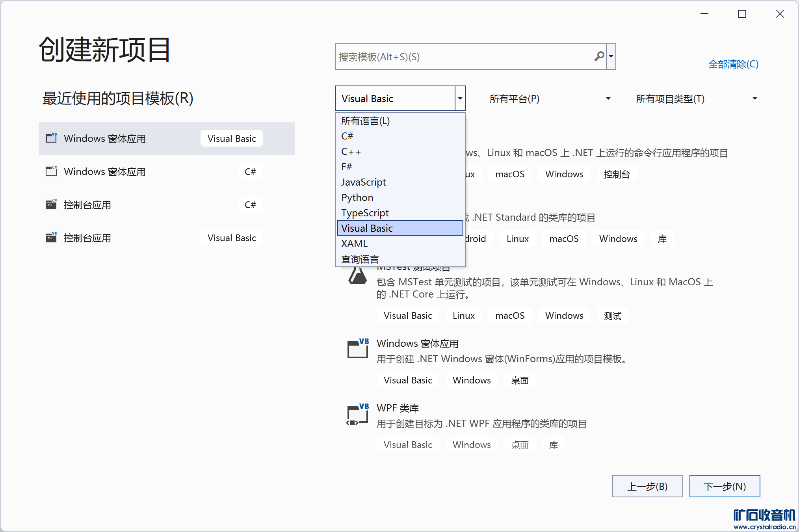Click recent Visual Basic console app icon
Image resolution: width=799 pixels, height=532 pixels.
tap(51, 237)
